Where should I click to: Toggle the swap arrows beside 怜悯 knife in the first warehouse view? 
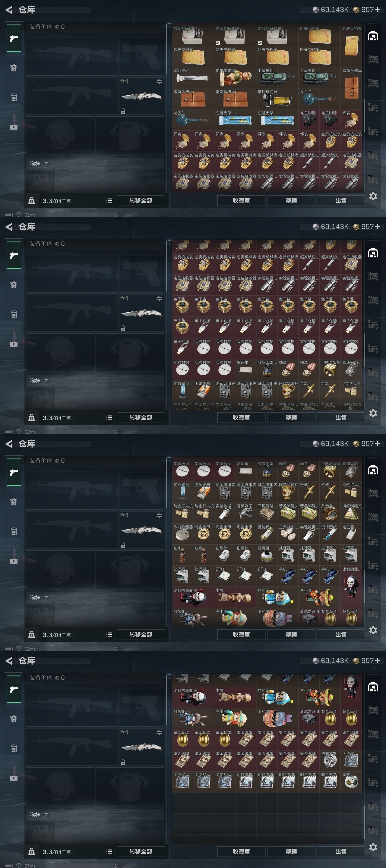[159, 81]
